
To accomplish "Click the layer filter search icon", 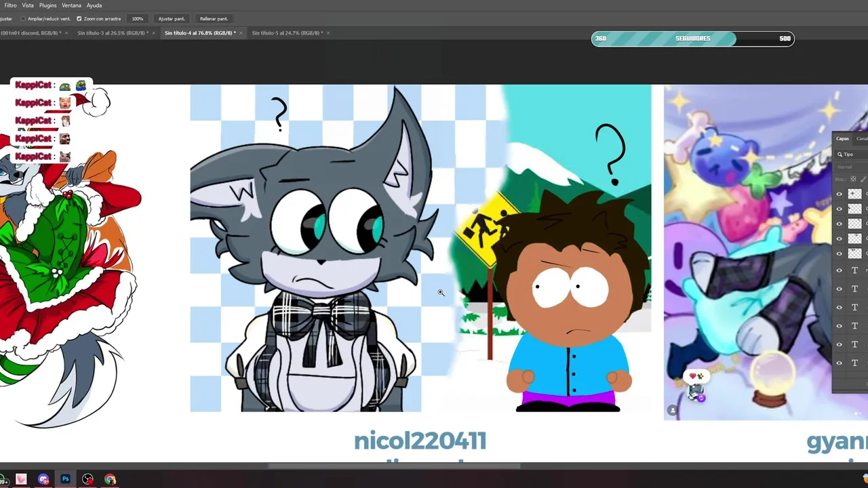I will tap(840, 155).
